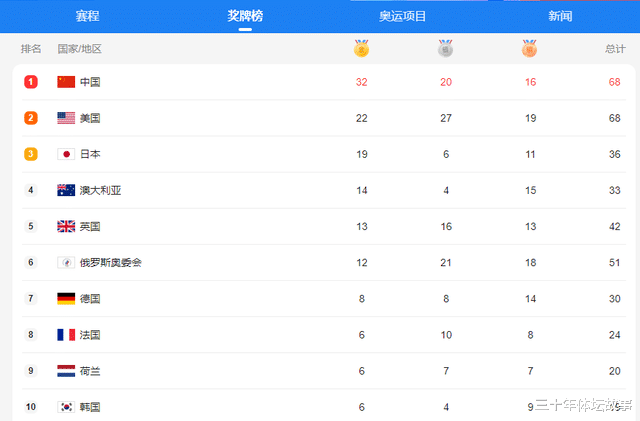Open the 荷兰 country link
This screenshot has height=421, width=640.
[x=90, y=371]
